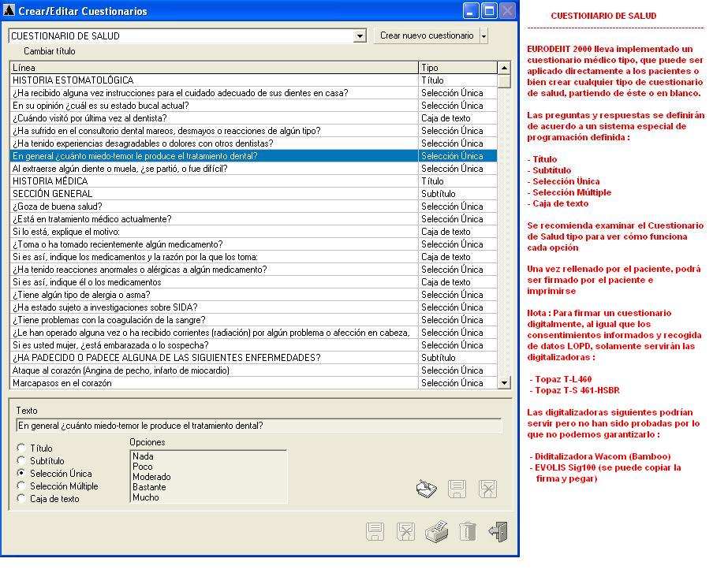Select highlighted row about miedo-temor tratamiento dental
This screenshot has height=588, width=713.
point(253,156)
